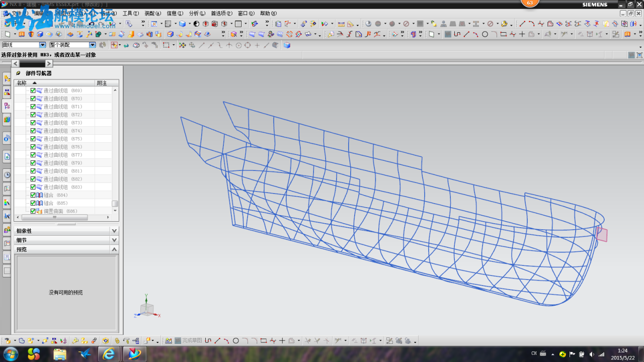644x362 pixels.
Task: Open Internet Explorer from the taskbar
Action: click(109, 354)
